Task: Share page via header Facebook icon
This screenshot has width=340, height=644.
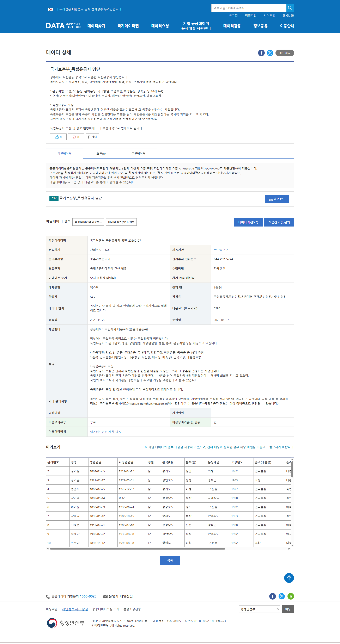Action: (261, 53)
